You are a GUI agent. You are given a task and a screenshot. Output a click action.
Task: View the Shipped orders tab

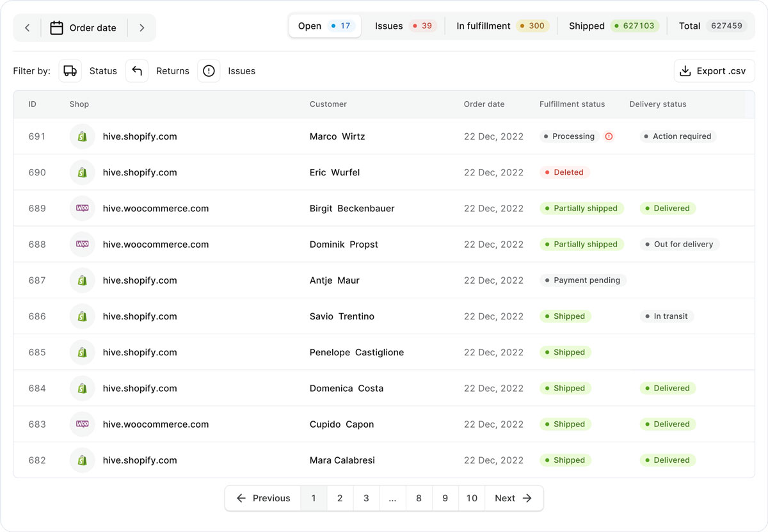613,26
